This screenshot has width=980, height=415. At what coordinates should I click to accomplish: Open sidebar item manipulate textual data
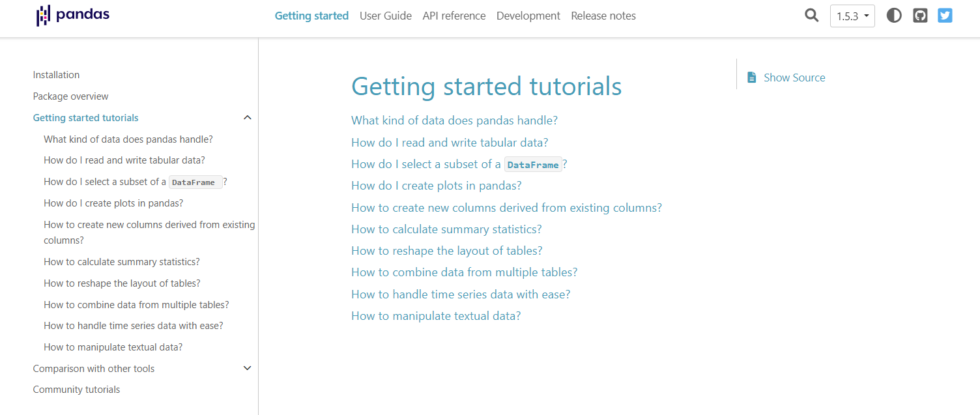coord(113,347)
